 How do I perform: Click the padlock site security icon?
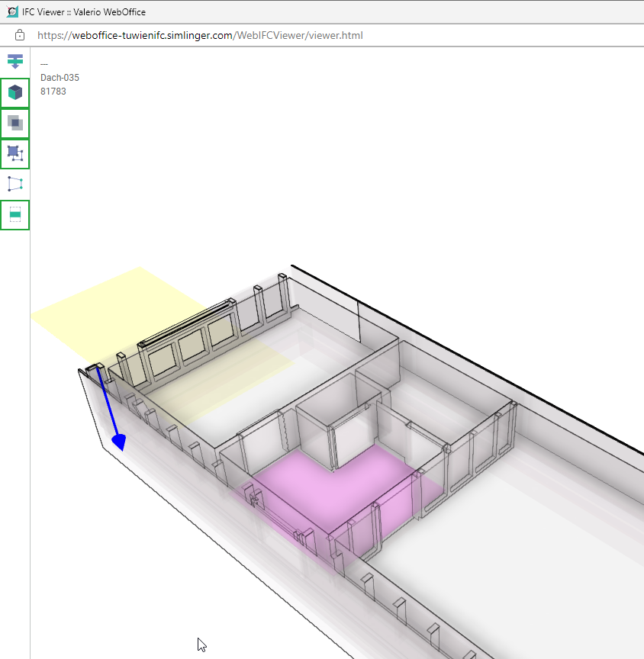pos(20,35)
